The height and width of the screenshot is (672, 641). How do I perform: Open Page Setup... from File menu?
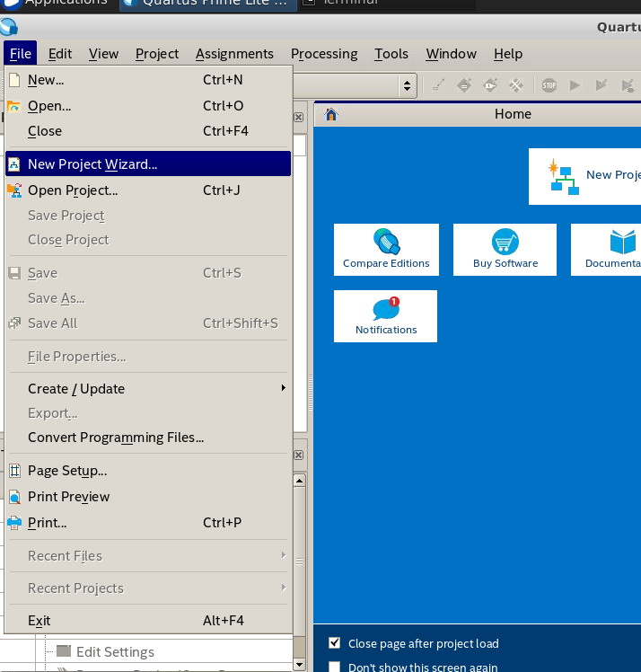[x=148, y=471]
